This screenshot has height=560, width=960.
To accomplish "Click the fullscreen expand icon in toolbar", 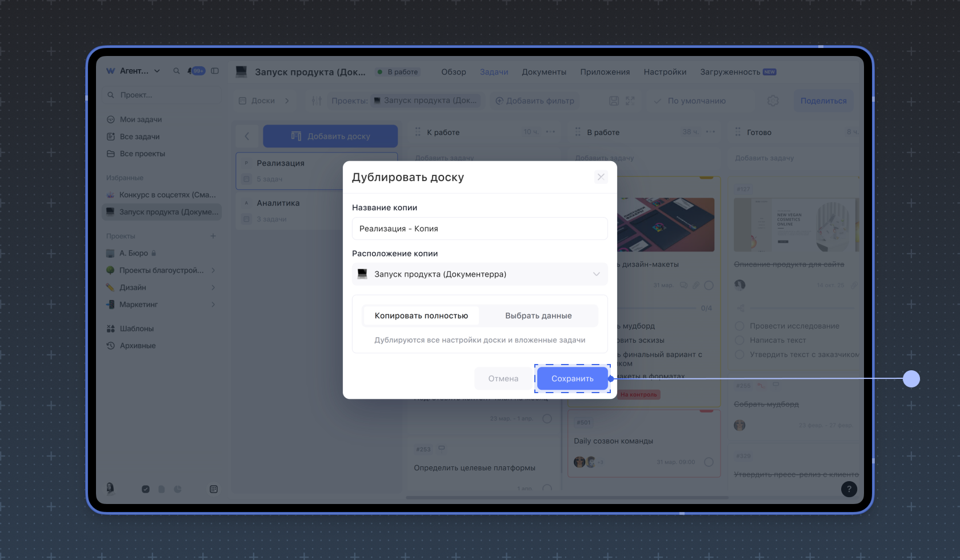I will (630, 101).
